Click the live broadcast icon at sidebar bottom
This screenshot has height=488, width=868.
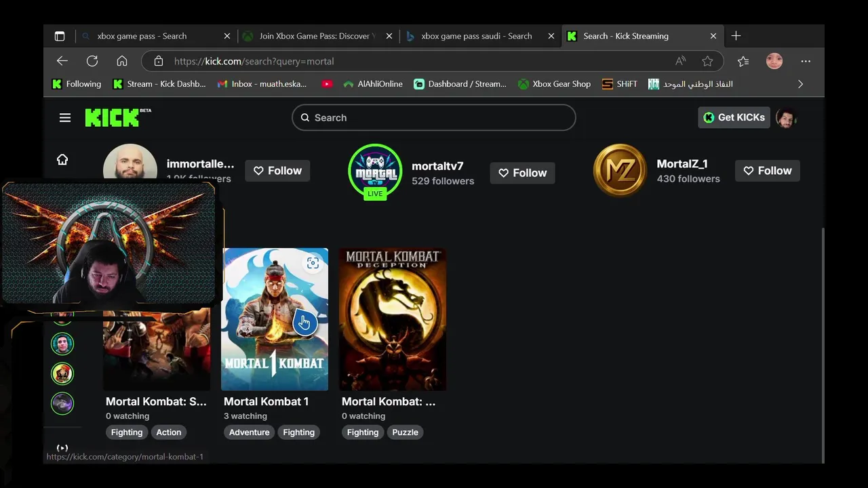click(x=62, y=448)
